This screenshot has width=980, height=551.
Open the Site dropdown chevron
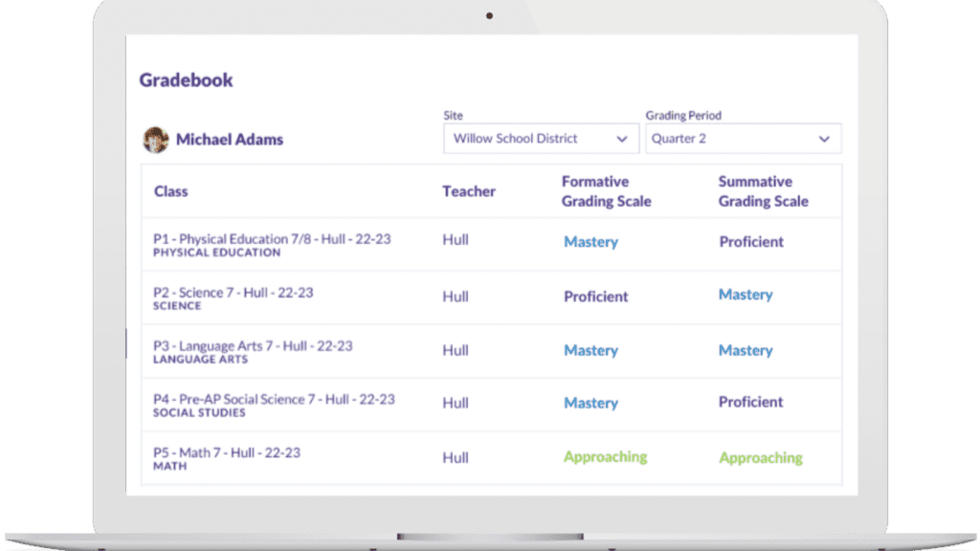click(x=621, y=139)
